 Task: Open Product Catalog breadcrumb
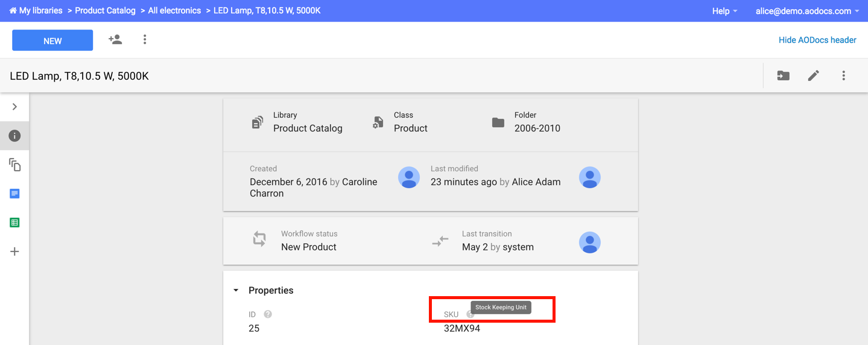[x=105, y=11]
